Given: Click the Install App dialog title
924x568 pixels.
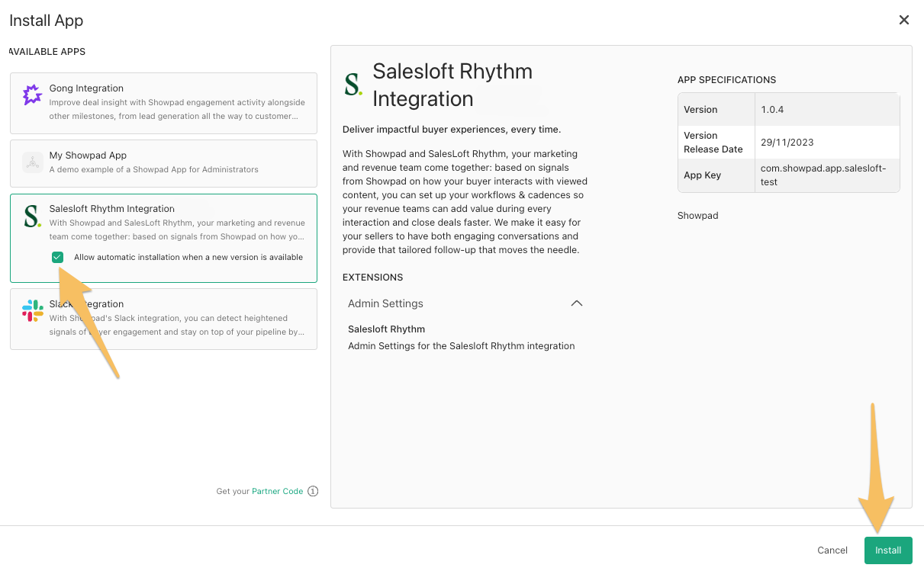Looking at the screenshot, I should tap(47, 21).
